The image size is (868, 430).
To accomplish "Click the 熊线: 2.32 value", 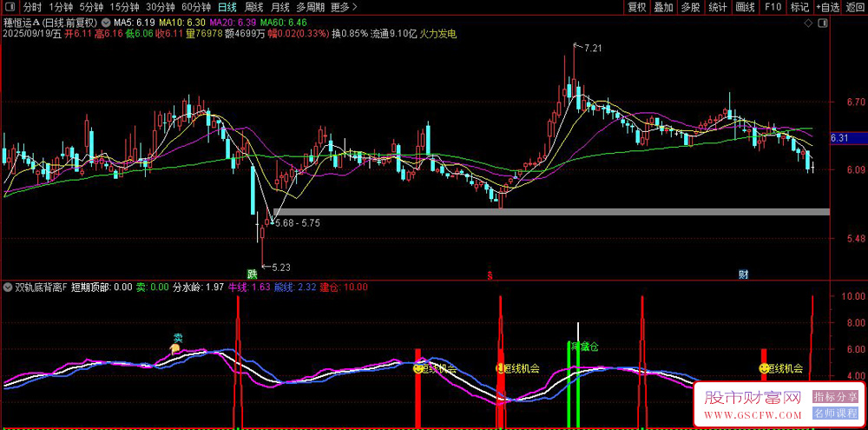I will pyautogui.click(x=296, y=287).
